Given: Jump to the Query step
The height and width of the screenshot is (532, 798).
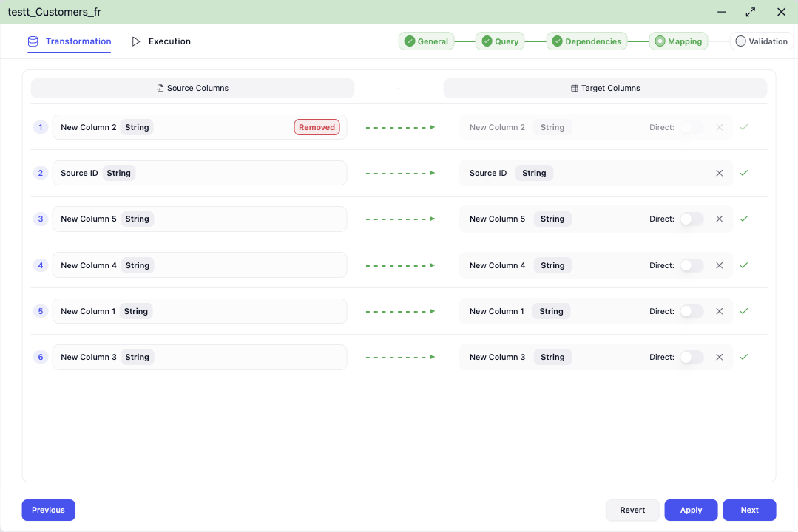Looking at the screenshot, I should click(500, 41).
